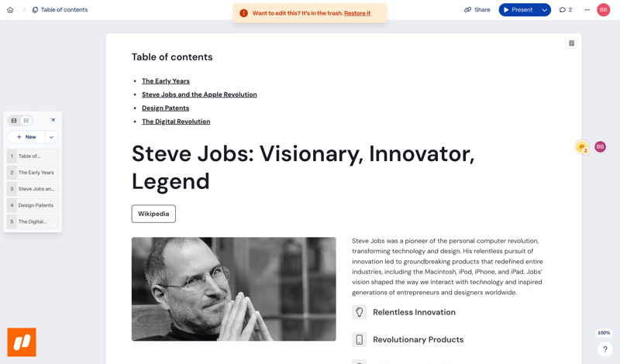Click the Restore it link
620x364 pixels.
pyautogui.click(x=357, y=13)
